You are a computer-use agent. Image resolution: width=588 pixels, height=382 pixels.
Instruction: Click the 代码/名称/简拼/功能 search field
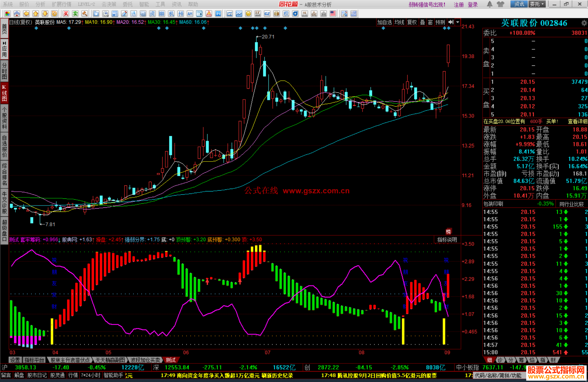coord(498,375)
